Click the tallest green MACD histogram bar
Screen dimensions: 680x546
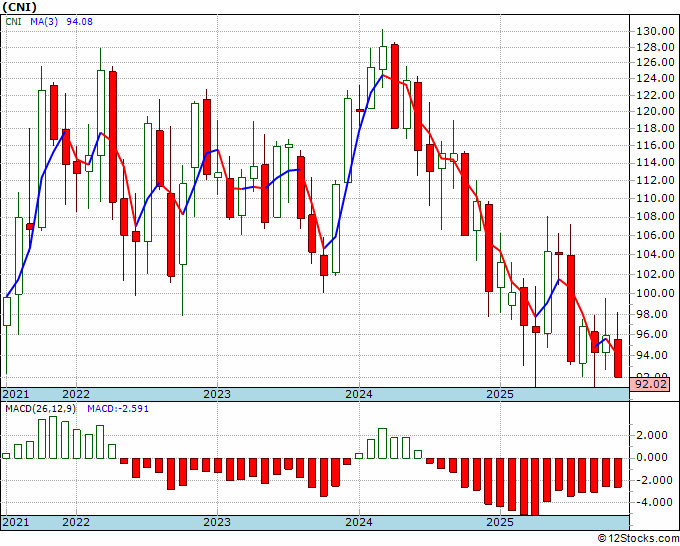point(53,437)
